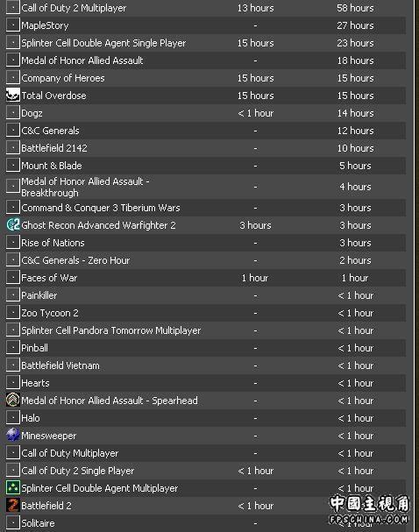The width and height of the screenshot is (419, 532).
Task: Select the Halo game name
Action: pyautogui.click(x=31, y=418)
